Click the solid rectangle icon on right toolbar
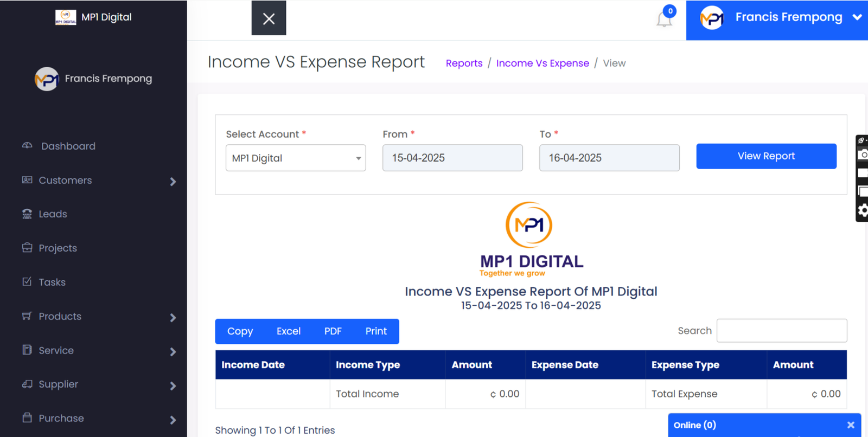868x437 pixels. [863, 173]
